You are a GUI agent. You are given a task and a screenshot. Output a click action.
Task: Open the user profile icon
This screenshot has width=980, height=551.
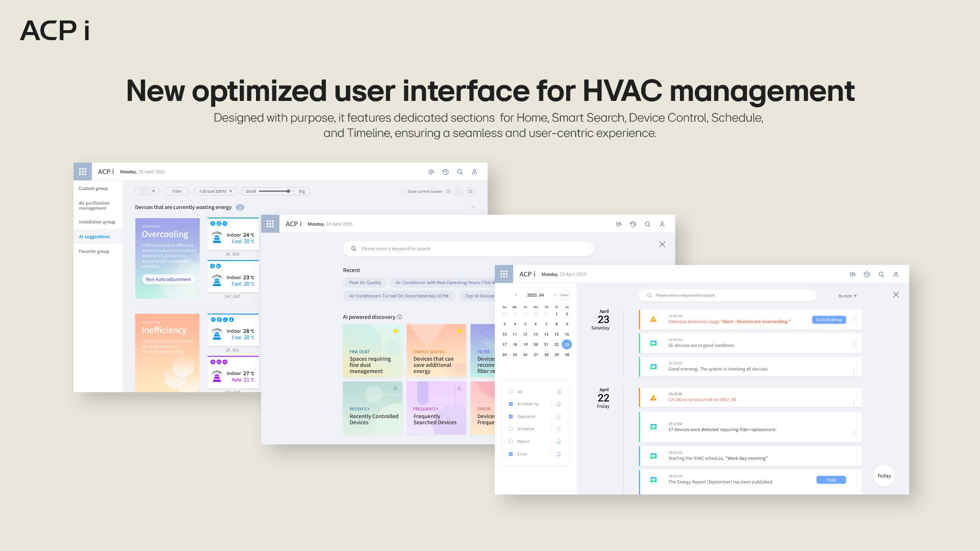[896, 274]
